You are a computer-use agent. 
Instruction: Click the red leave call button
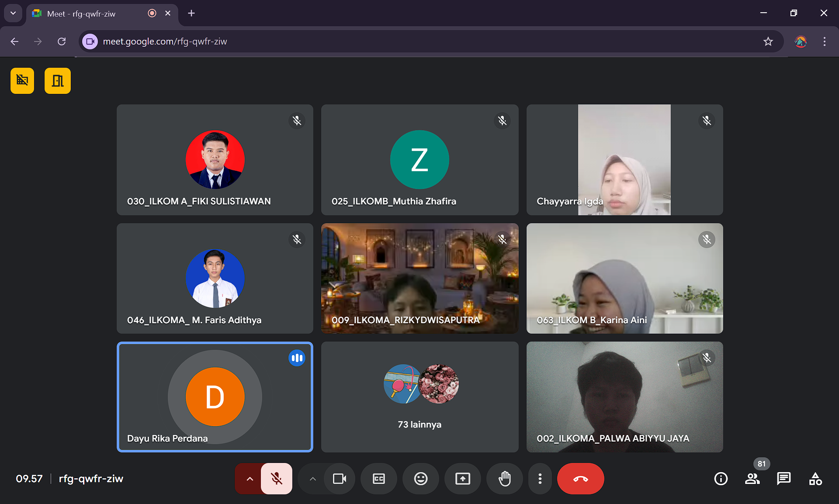point(580,479)
